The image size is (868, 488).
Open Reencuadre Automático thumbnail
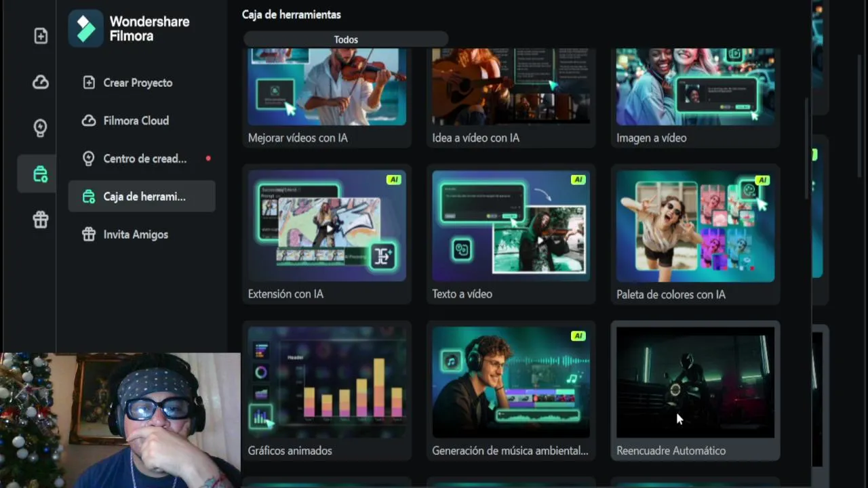(x=695, y=382)
